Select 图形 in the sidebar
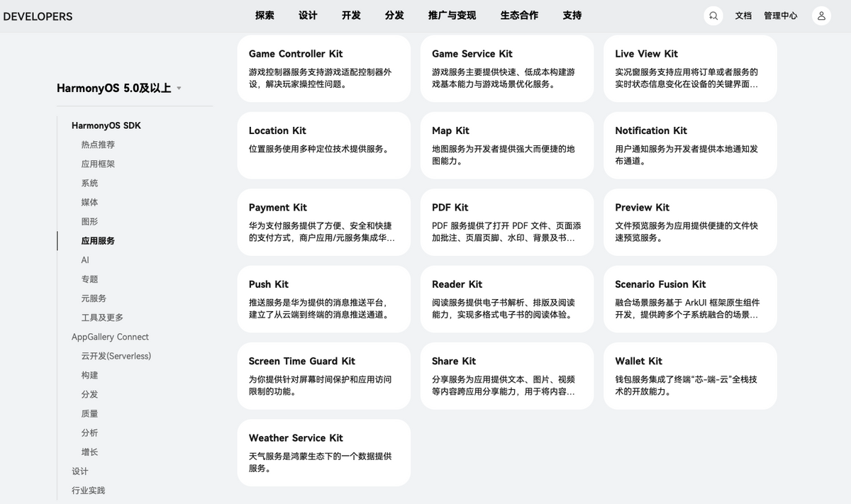This screenshot has width=851, height=504. coord(89,221)
